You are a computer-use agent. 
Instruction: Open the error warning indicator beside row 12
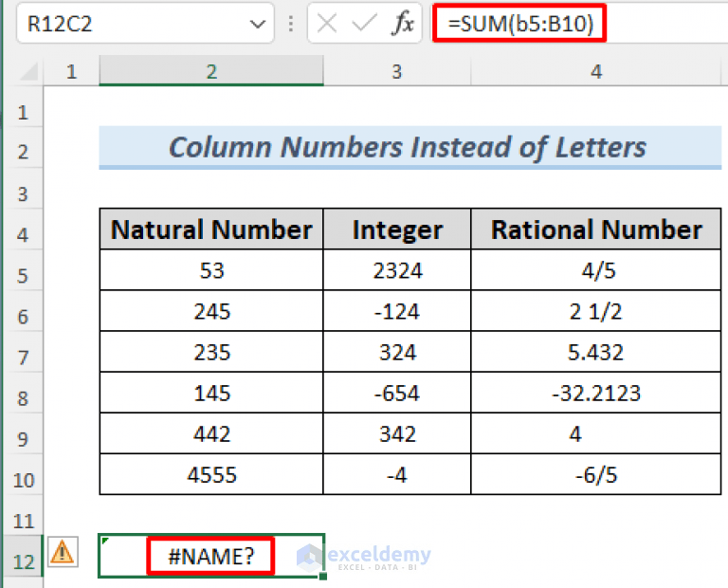63,553
